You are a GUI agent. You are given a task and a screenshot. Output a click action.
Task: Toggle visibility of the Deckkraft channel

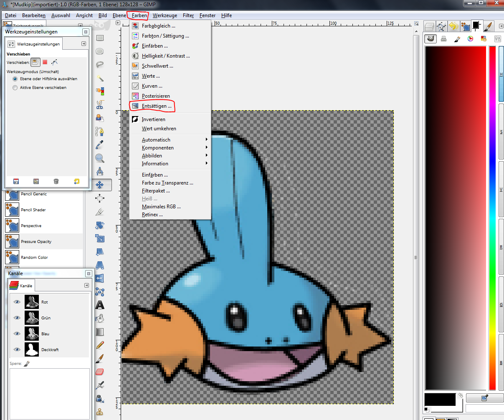[x=17, y=349]
